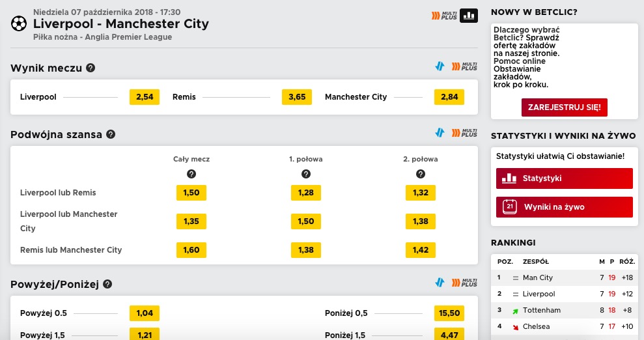The image size is (644, 340).
Task: Open the Statystyki button
Action: tap(565, 178)
